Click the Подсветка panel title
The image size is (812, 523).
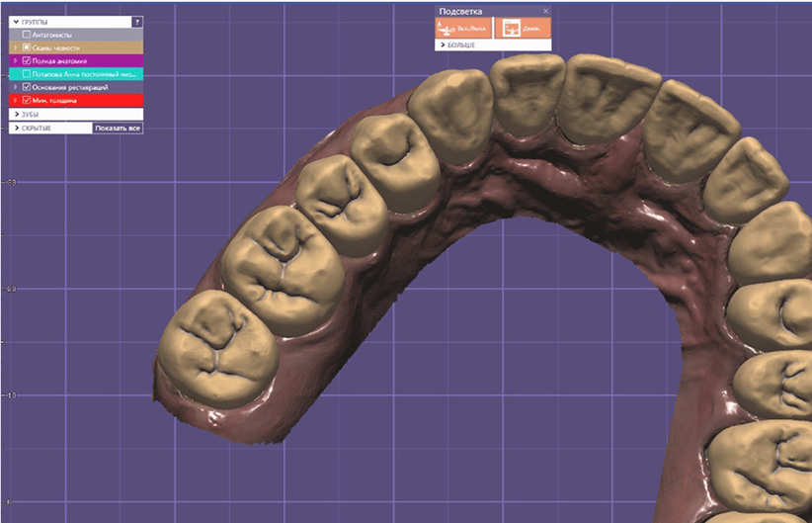(460, 11)
